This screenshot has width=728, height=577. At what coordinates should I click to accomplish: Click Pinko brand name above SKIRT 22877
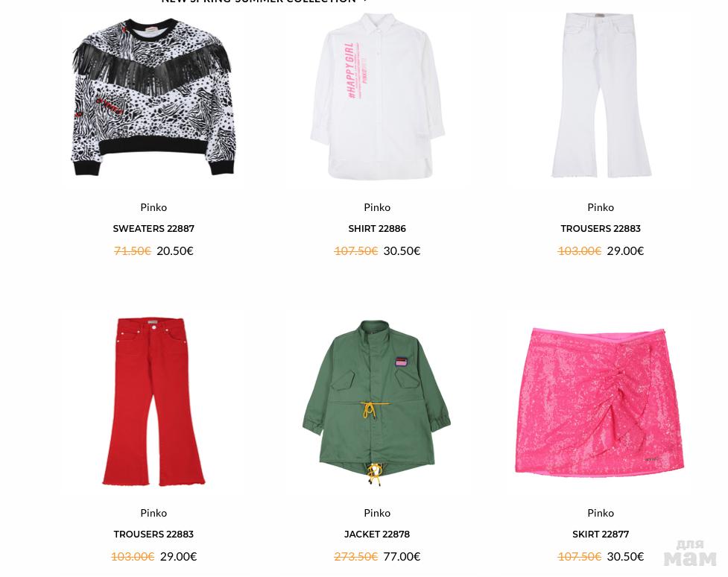click(601, 513)
